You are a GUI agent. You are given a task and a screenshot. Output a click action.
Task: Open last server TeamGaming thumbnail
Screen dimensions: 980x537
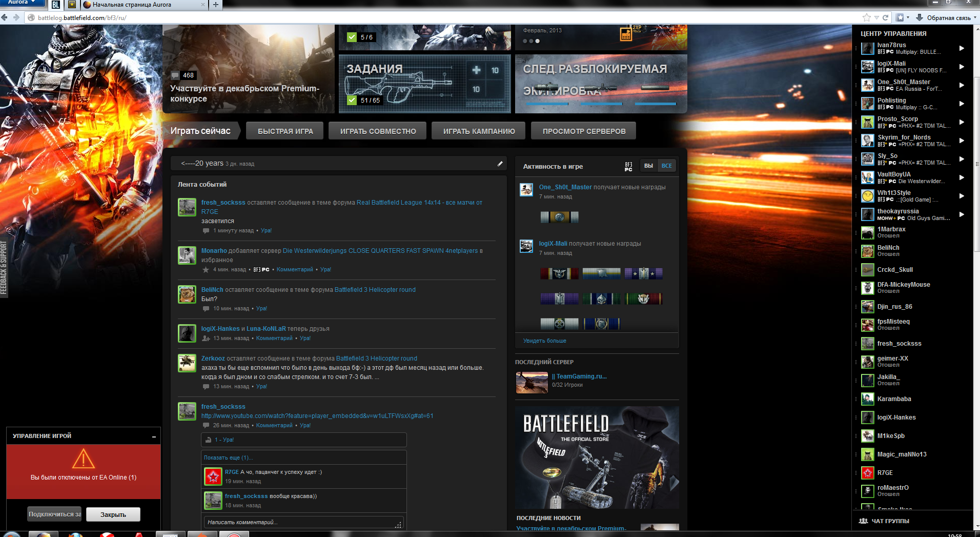pos(532,383)
